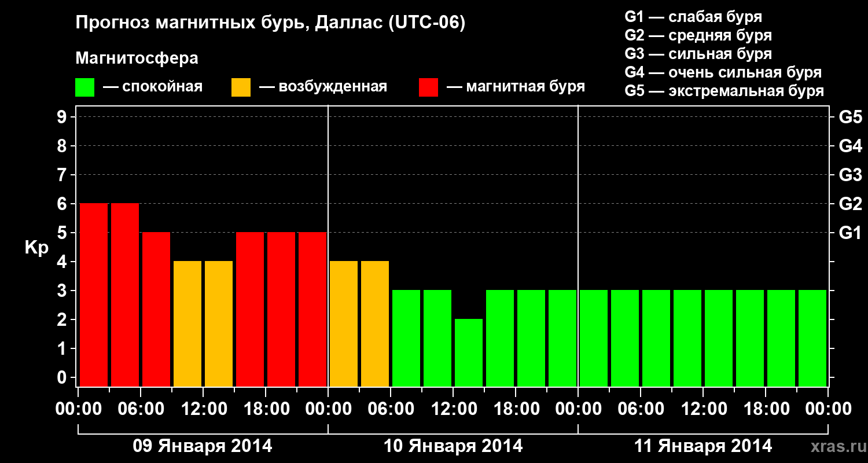
Task: Click the last green bar, 21:00–00:00 on 11 January
Action: click(x=812, y=339)
